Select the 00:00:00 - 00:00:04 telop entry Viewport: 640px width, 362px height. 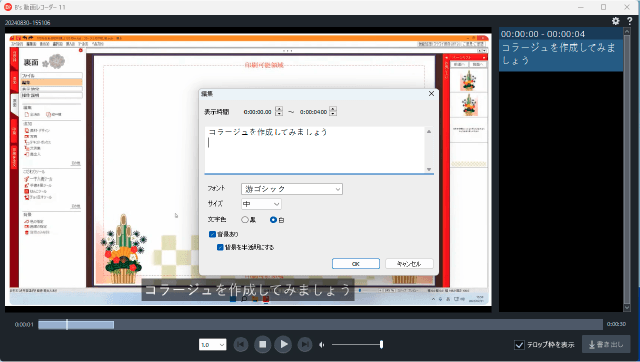561,49
